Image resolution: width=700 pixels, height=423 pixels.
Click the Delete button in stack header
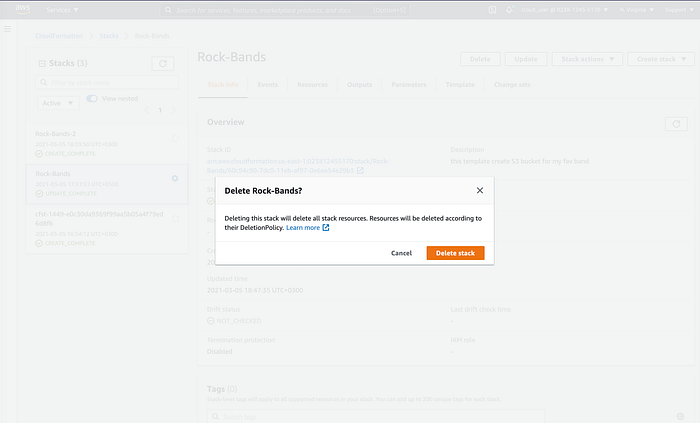pyautogui.click(x=480, y=59)
